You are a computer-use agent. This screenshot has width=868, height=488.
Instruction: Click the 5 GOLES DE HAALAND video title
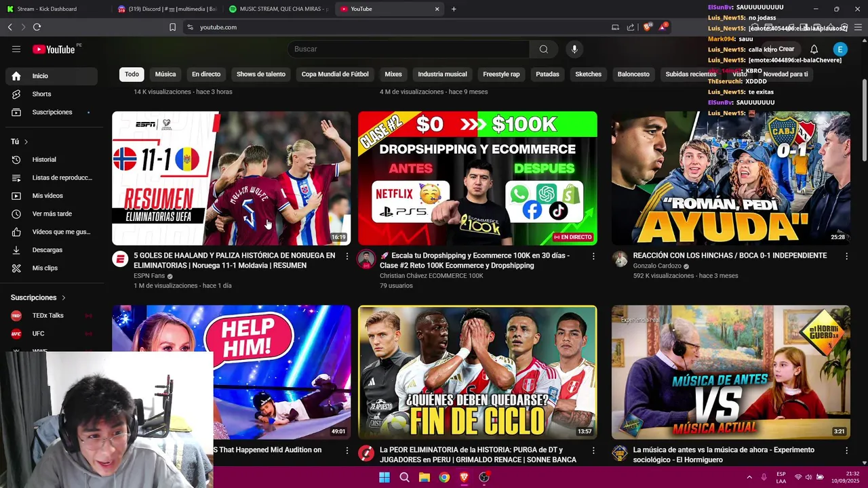[234, 260]
